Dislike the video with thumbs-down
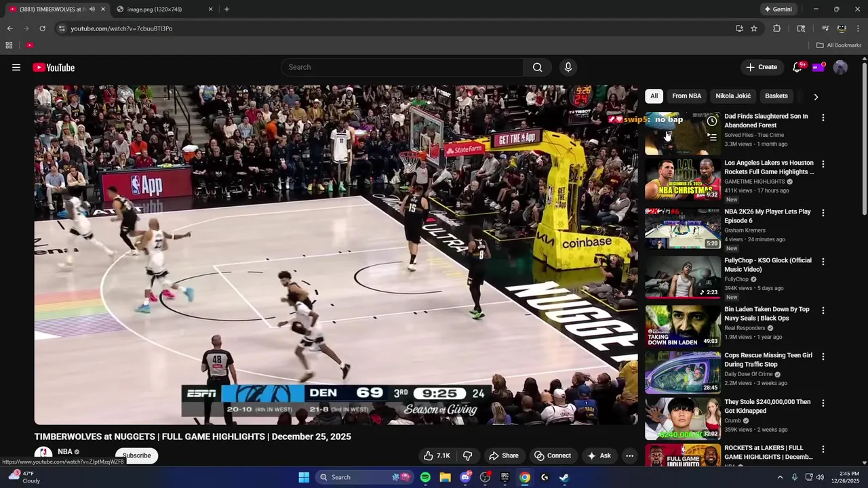Viewport: 868px width, 488px height. [467, 455]
